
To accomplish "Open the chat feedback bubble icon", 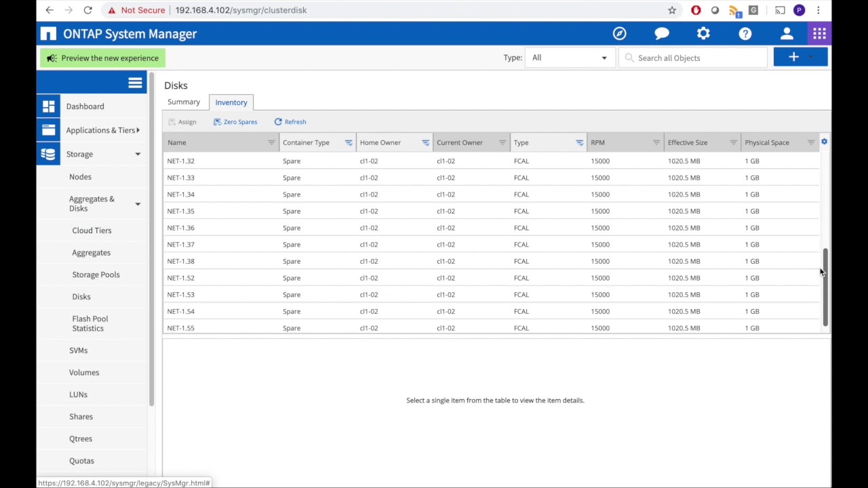I will pyautogui.click(x=662, y=33).
